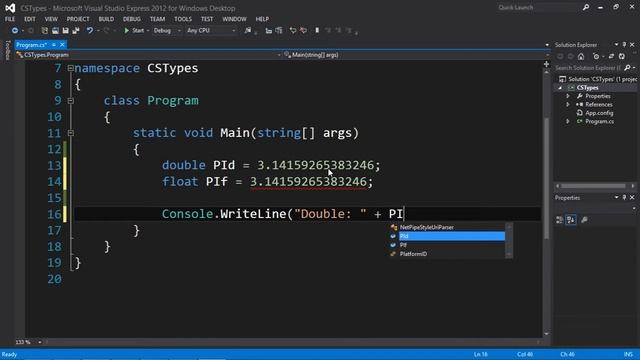Click the Categorized icon in Properties panel
Screen dimensions: 640x360
coord(560,220)
